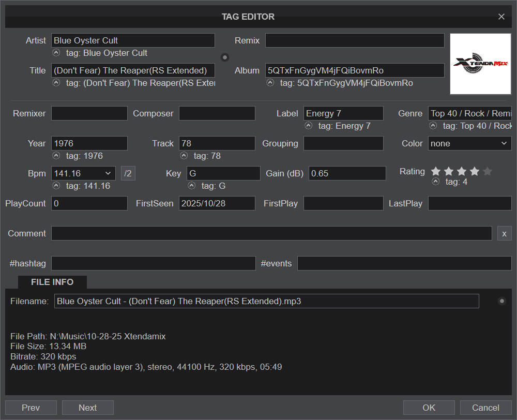Viewport: 517px width, 420px height.
Task: Click the tag arrow icon under Title
Action: point(56,83)
